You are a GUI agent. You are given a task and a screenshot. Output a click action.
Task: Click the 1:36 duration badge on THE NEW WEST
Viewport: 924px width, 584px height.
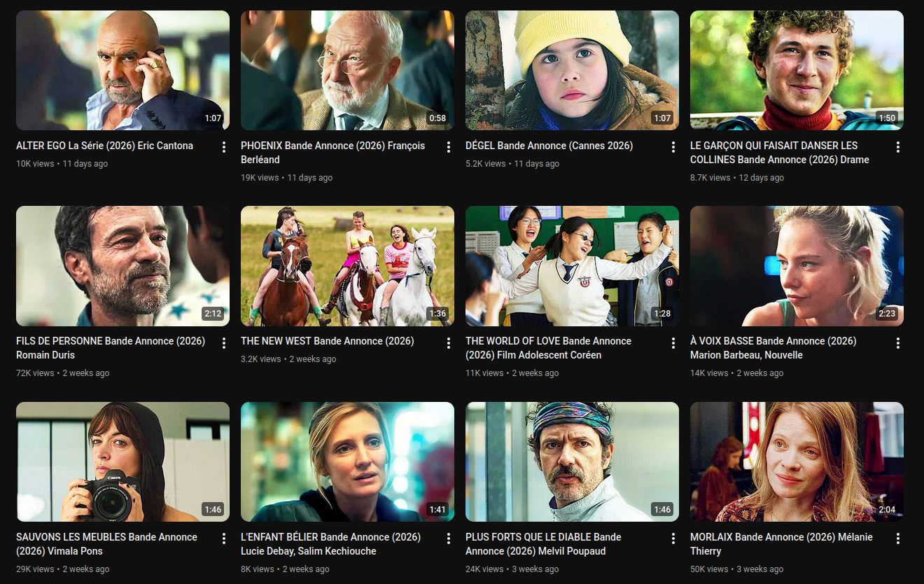tap(437, 314)
